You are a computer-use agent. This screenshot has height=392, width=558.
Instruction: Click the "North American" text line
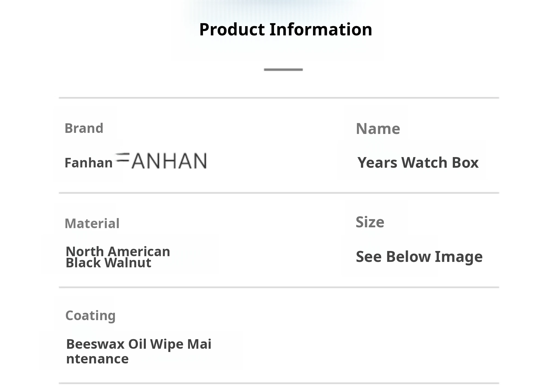pos(118,251)
